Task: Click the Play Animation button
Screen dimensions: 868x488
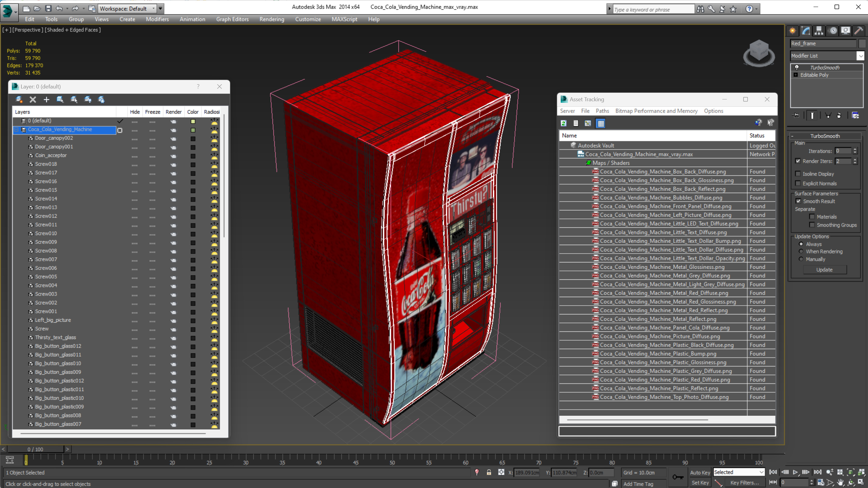Action: click(795, 472)
